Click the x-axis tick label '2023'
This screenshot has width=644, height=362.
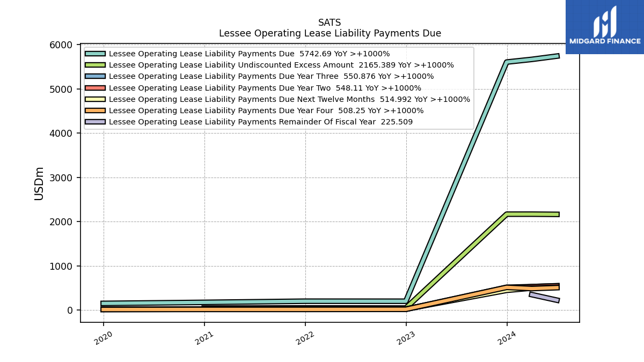coord(406,338)
